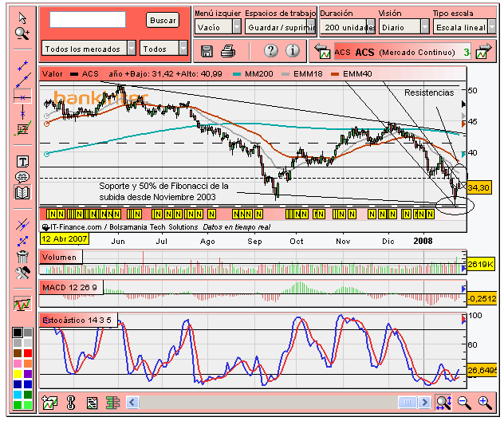Click the zoom fit arrows magnifier icon
Screen dimensions: 504x421
(x=443, y=402)
